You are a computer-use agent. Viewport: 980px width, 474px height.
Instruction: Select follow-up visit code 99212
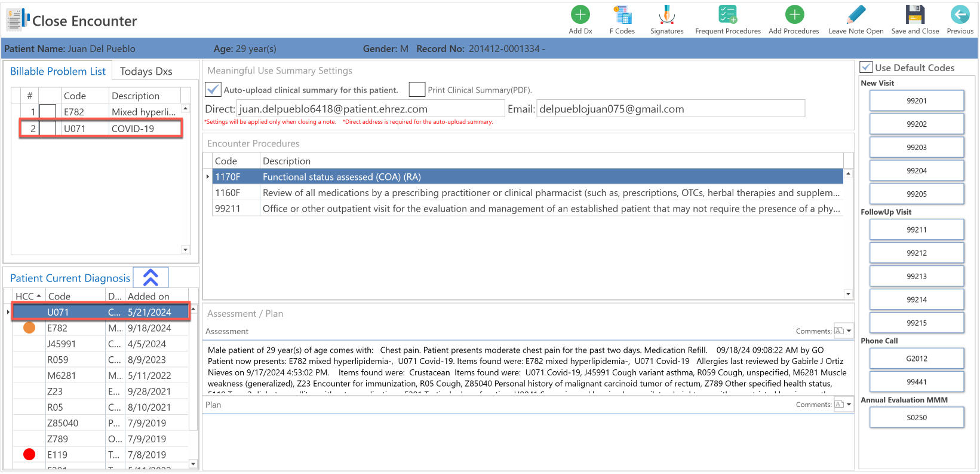click(x=917, y=253)
